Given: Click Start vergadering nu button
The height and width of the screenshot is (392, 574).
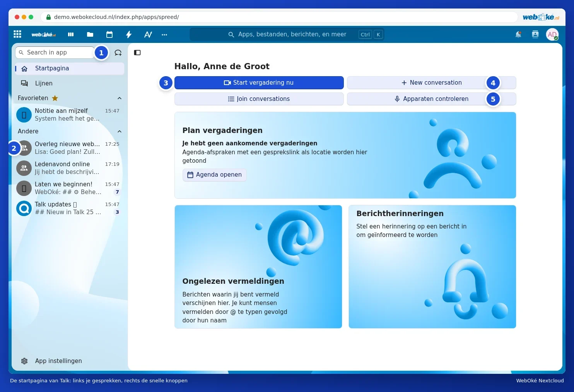Looking at the screenshot, I should tap(259, 83).
